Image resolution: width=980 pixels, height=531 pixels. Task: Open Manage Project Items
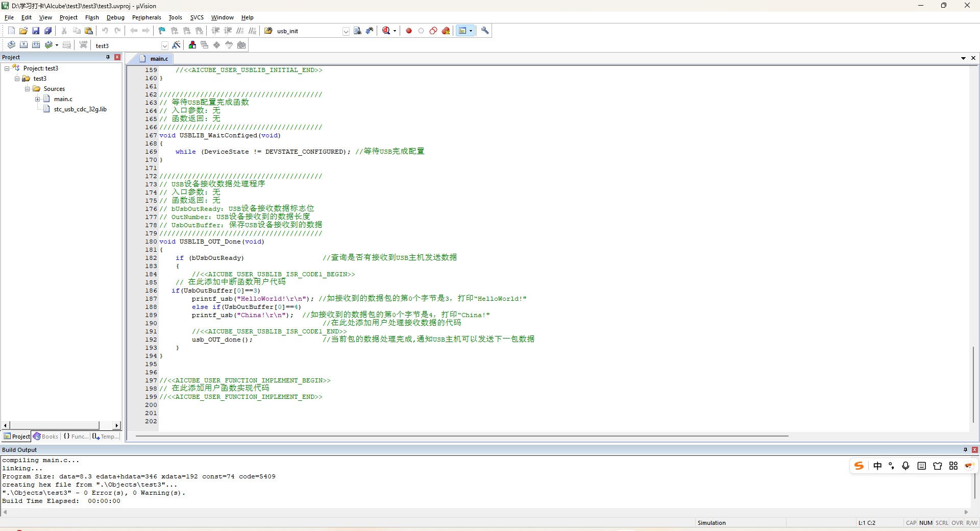[192, 45]
